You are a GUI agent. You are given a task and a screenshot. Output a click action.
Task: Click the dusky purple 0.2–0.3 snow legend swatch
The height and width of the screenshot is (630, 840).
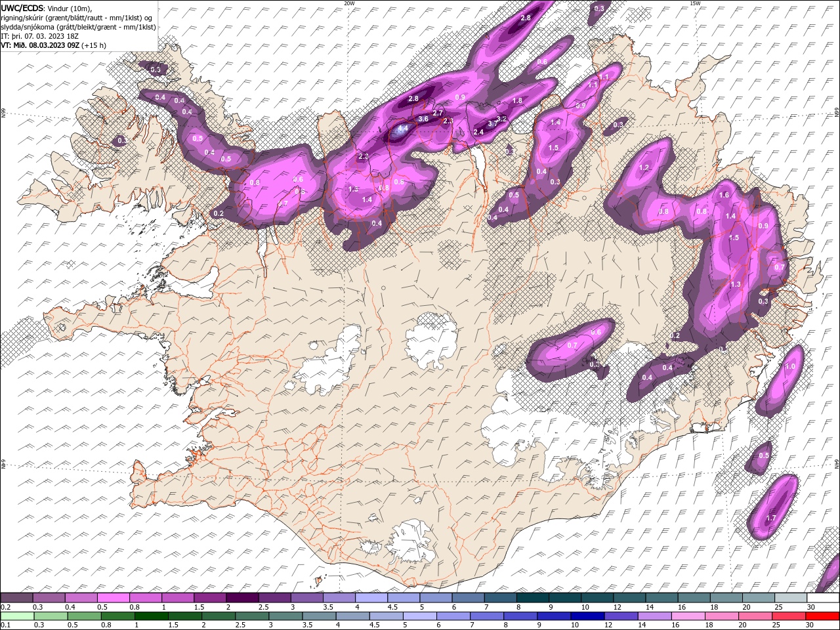click(x=17, y=598)
